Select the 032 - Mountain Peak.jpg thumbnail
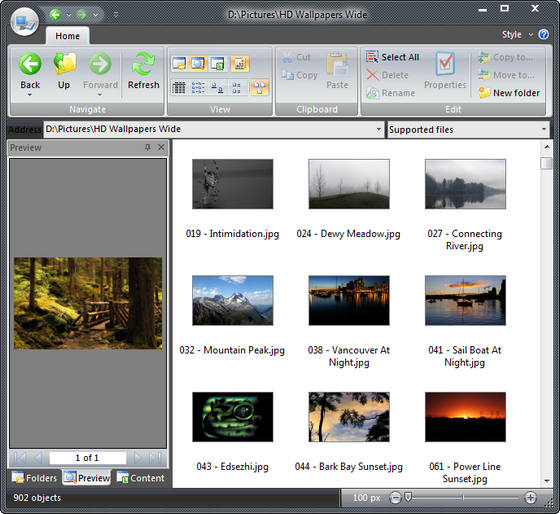Image resolution: width=560 pixels, height=514 pixels. point(232,300)
